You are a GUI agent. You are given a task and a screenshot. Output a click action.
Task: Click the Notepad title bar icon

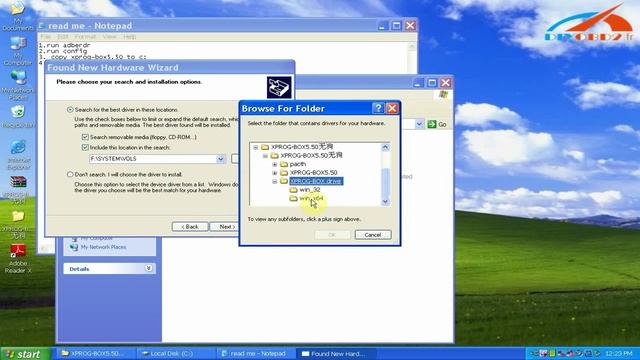click(42, 26)
